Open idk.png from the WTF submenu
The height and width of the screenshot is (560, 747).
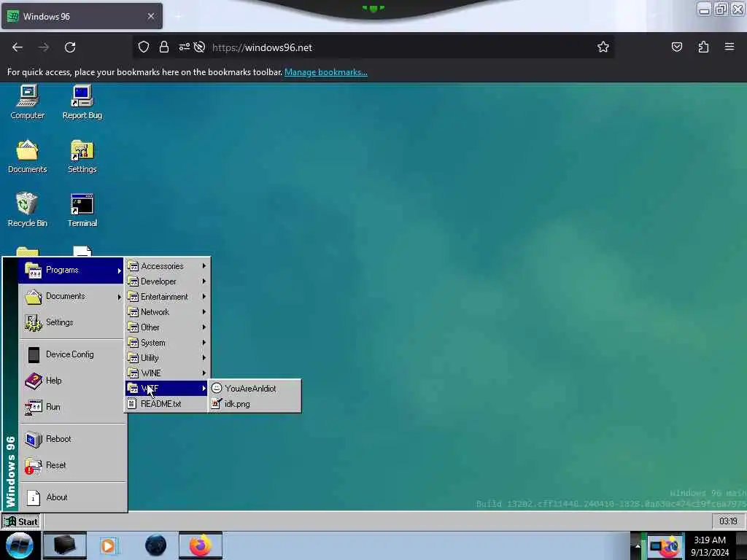coord(255,404)
